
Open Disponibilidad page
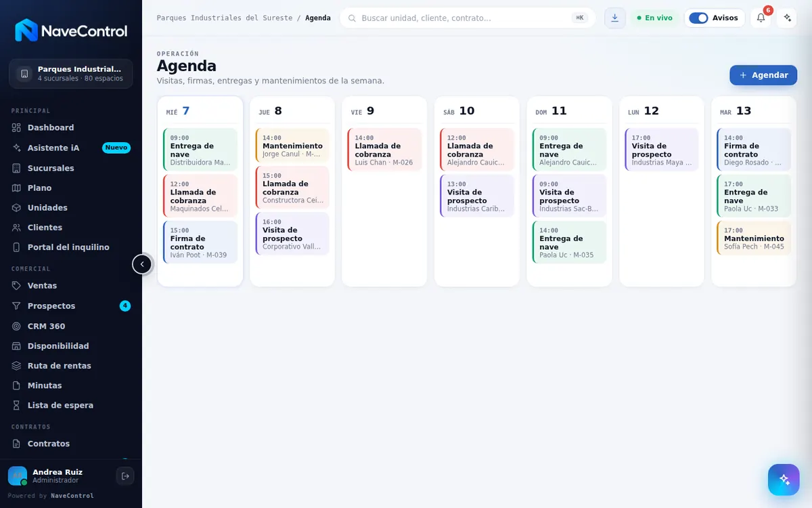[x=71, y=346]
